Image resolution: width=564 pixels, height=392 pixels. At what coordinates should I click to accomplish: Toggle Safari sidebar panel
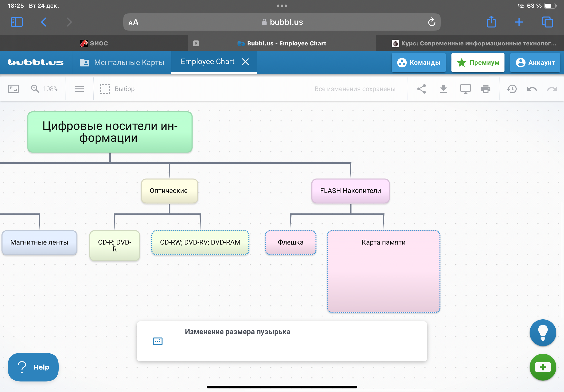tap(17, 22)
